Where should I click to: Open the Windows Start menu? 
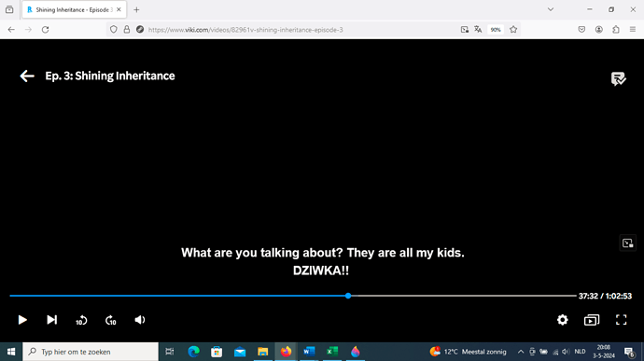(x=11, y=352)
